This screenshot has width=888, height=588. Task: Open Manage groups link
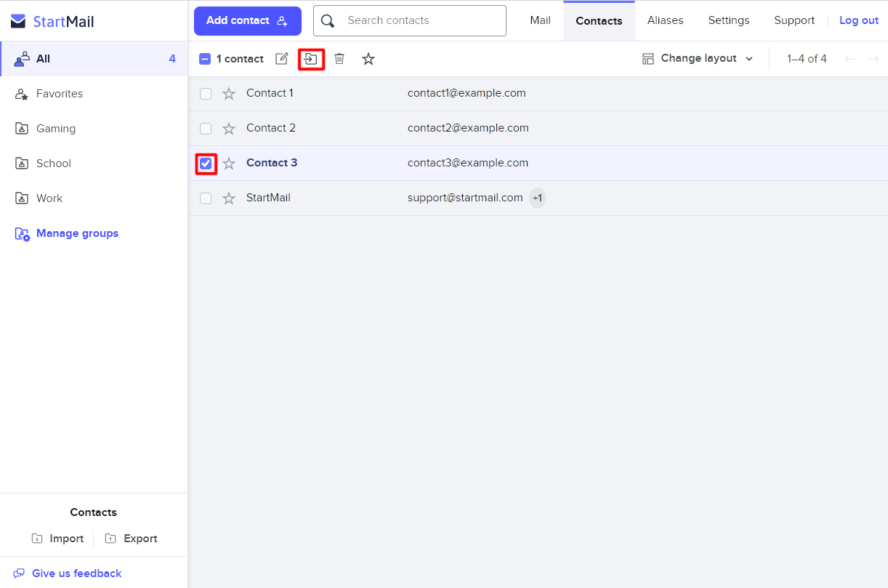tap(67, 233)
